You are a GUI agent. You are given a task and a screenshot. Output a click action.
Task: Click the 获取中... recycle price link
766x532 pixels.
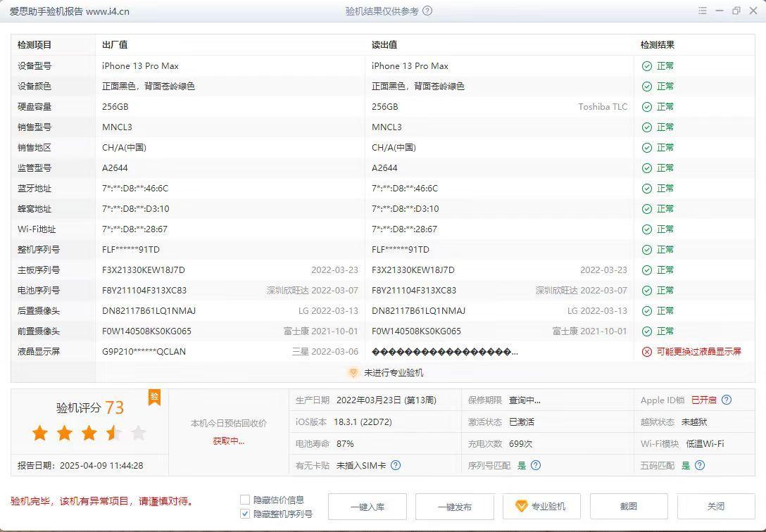pos(229,441)
